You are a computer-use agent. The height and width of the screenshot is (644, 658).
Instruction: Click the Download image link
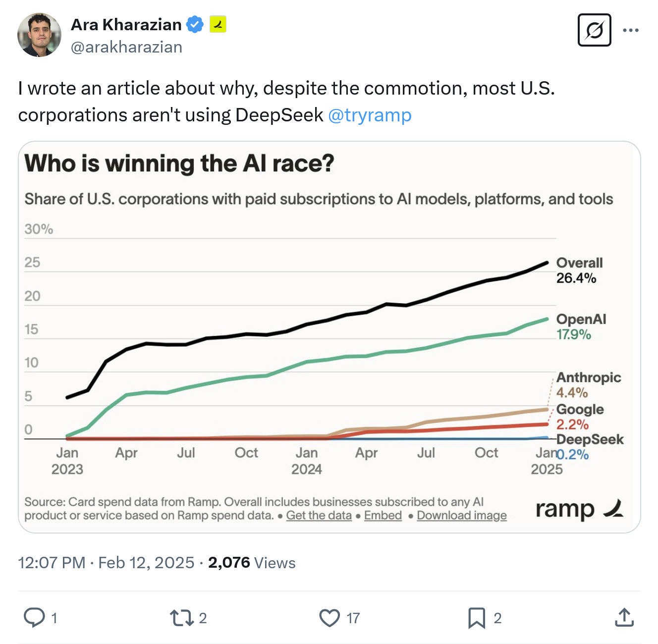462,516
